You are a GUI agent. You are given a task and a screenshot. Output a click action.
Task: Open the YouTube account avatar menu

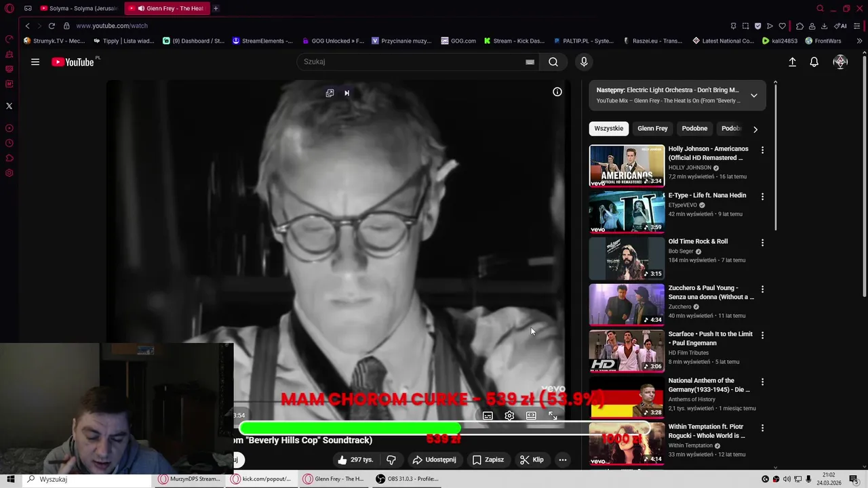click(840, 62)
